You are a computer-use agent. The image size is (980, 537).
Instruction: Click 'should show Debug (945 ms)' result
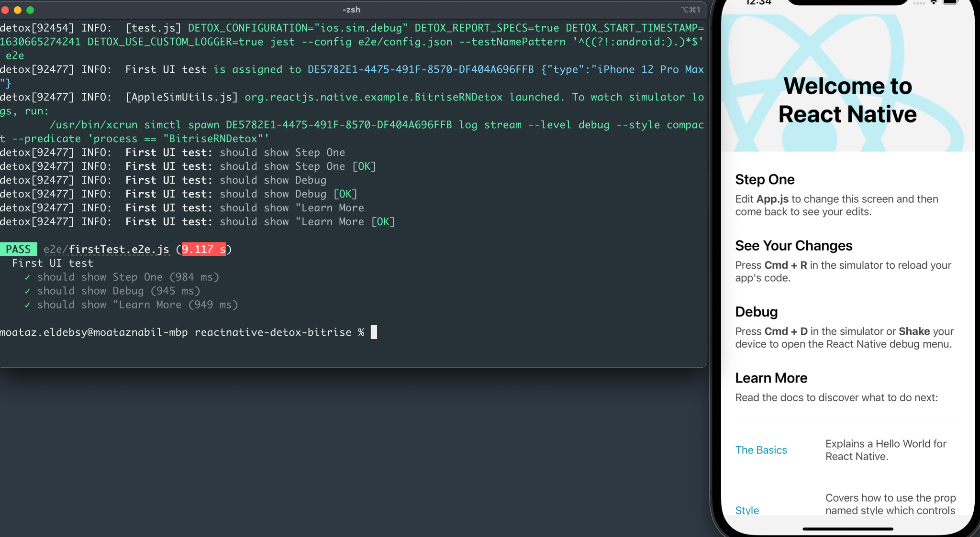click(x=119, y=291)
